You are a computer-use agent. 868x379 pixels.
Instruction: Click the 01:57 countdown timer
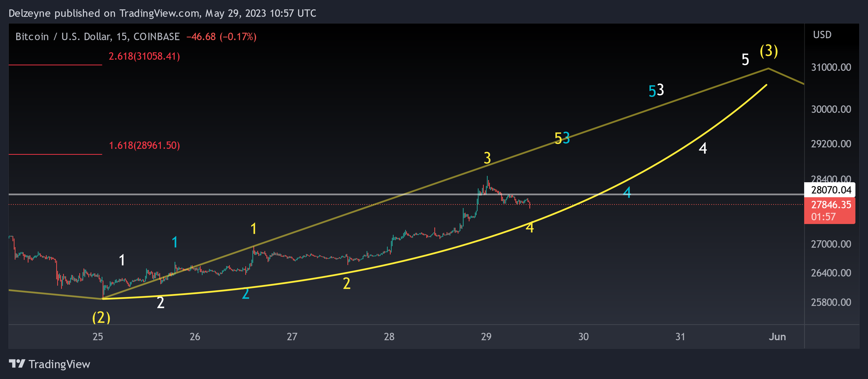pos(823,217)
